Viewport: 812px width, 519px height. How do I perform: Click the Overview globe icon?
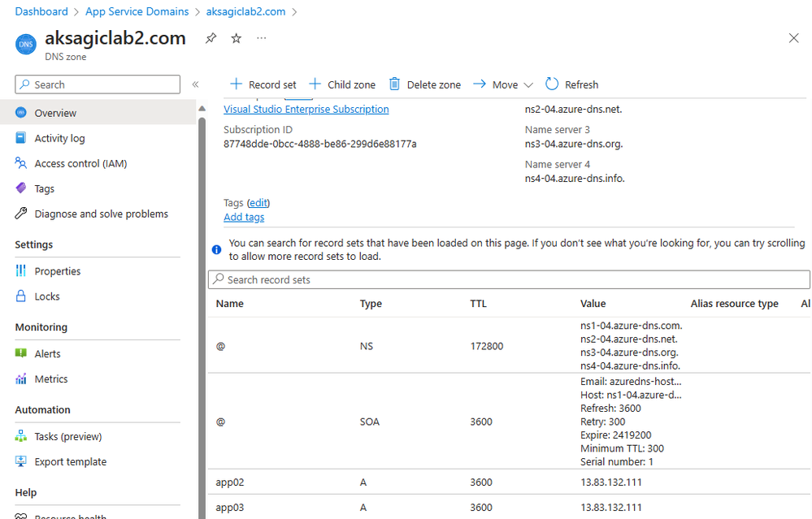[20, 112]
